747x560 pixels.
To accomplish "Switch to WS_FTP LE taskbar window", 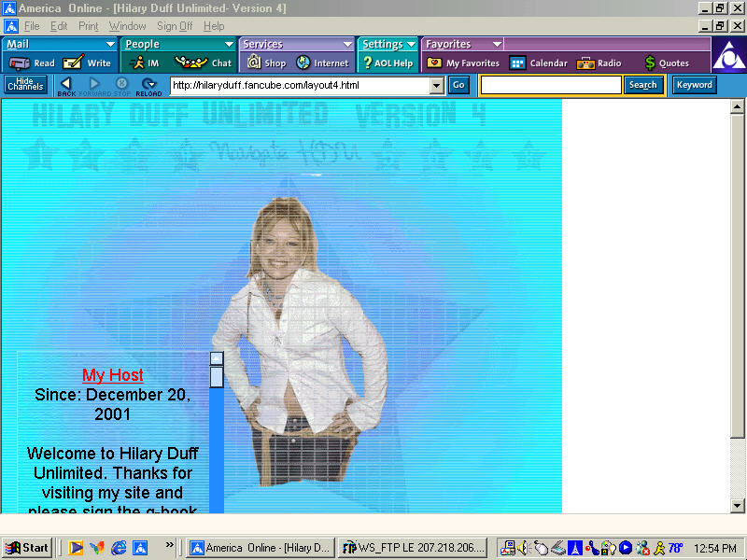I will tap(413, 548).
